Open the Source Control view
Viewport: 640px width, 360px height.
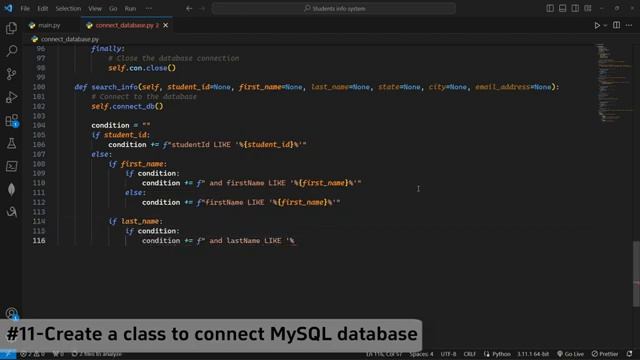(x=11, y=74)
